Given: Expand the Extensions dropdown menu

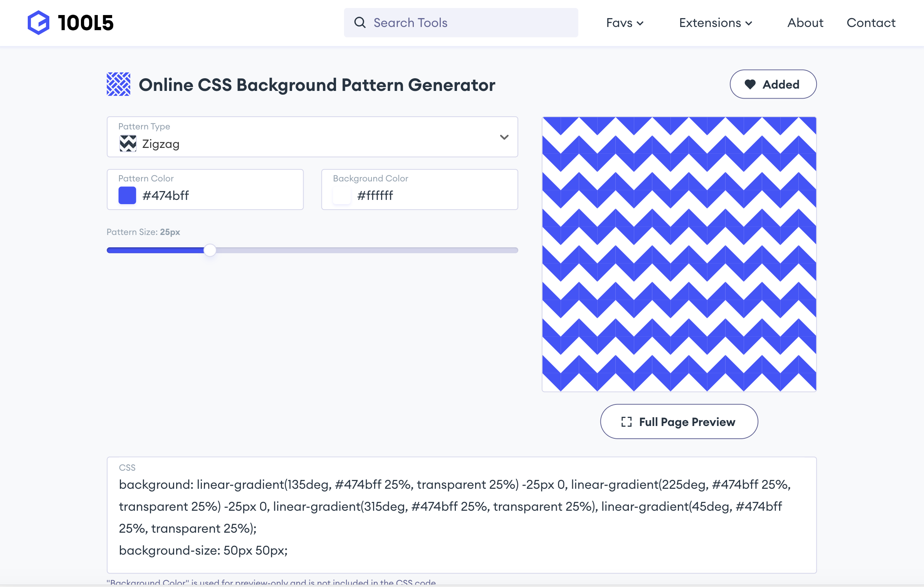Looking at the screenshot, I should pos(716,23).
